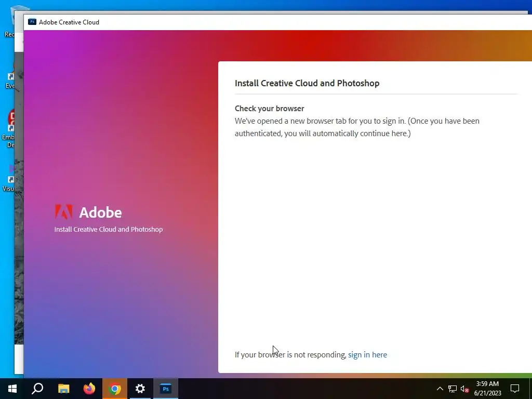Click 'If your browser is not responding' text
Screen dimensions: 532x399
[x=290, y=354]
